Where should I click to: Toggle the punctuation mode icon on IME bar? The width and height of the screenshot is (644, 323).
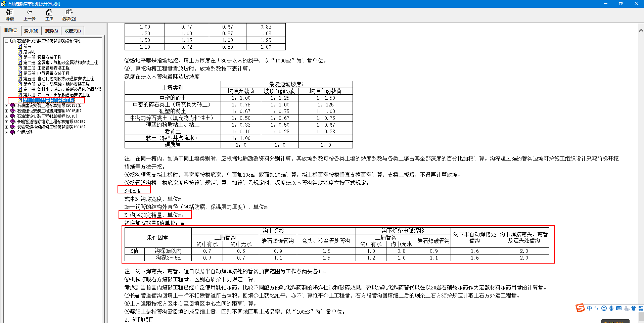[x=597, y=308]
